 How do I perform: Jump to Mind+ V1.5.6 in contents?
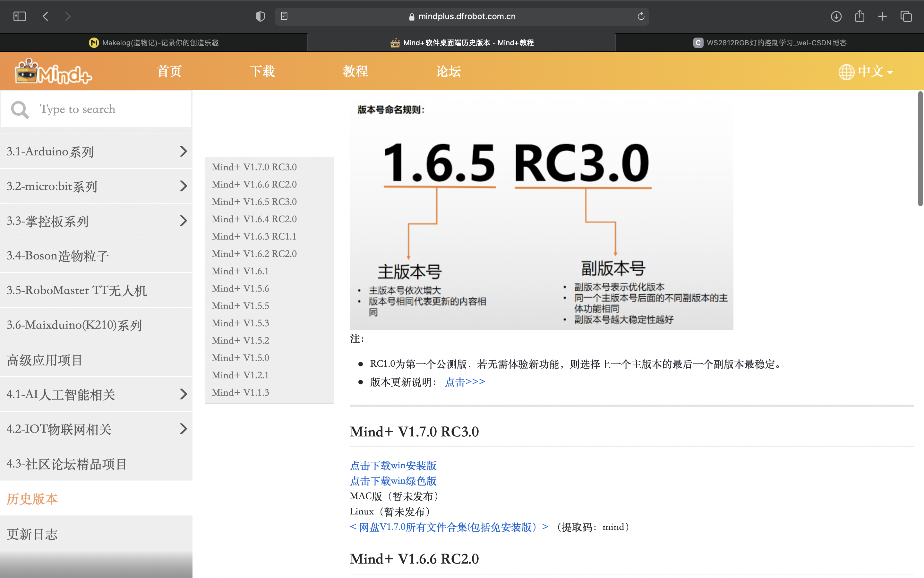[240, 288]
